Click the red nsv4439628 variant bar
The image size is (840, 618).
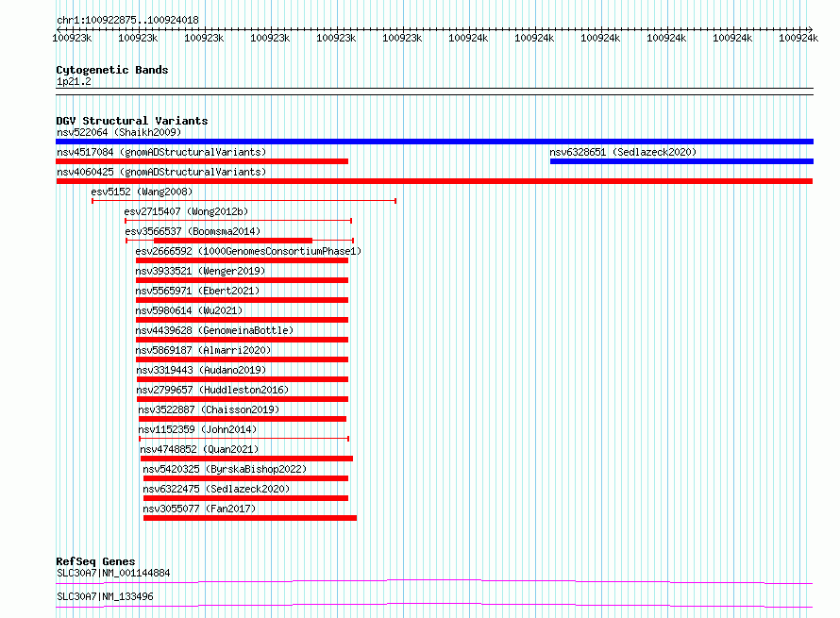(243, 340)
